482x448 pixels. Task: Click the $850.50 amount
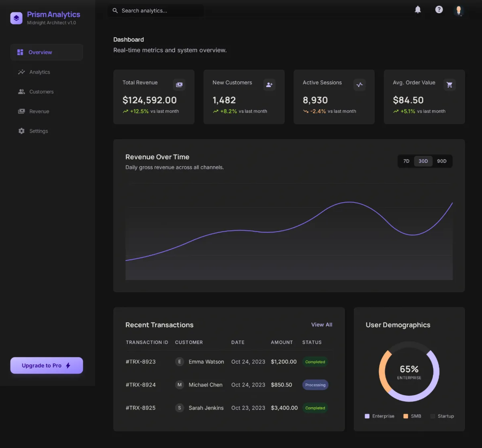(x=281, y=385)
